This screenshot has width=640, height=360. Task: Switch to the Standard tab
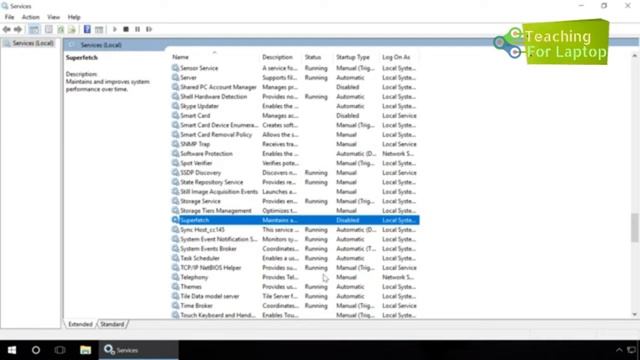click(x=112, y=324)
